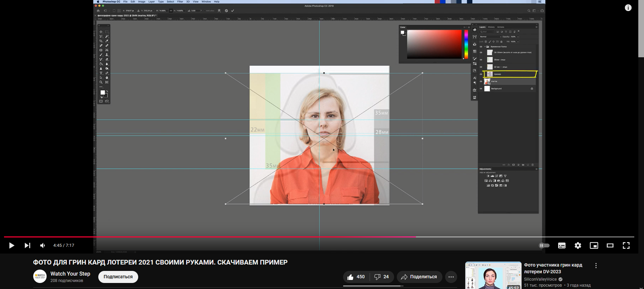Select the Paint Bucket tool

click(101, 64)
